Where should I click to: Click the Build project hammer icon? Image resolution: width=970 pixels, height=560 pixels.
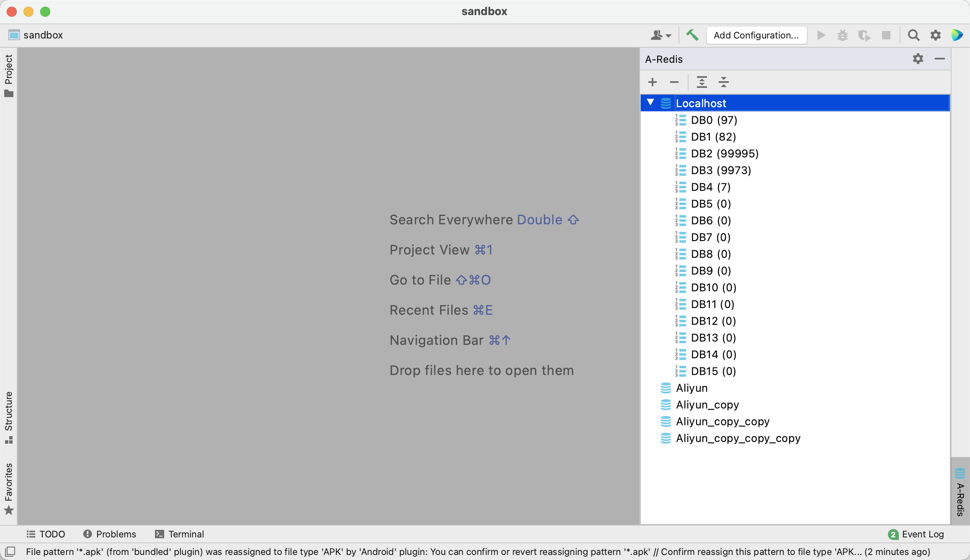[692, 35]
